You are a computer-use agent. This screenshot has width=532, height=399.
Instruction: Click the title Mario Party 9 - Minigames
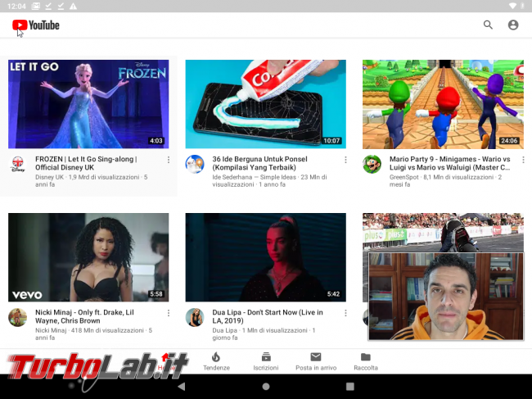click(x=450, y=163)
